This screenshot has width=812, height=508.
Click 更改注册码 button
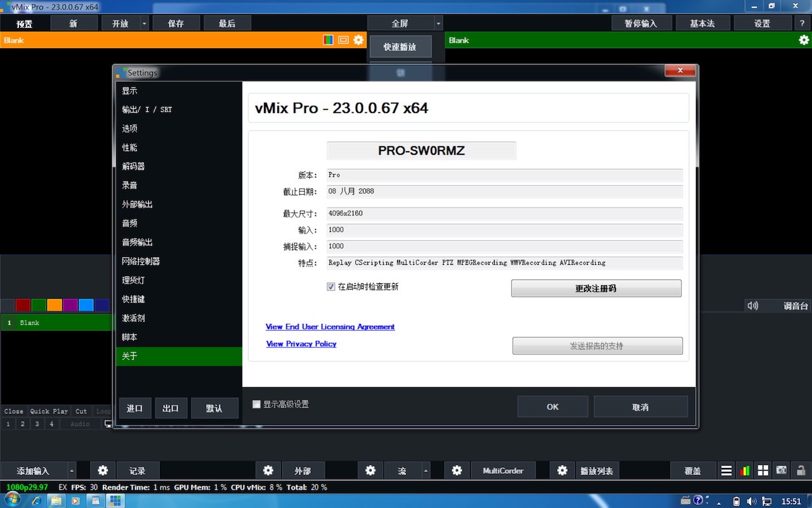point(596,288)
